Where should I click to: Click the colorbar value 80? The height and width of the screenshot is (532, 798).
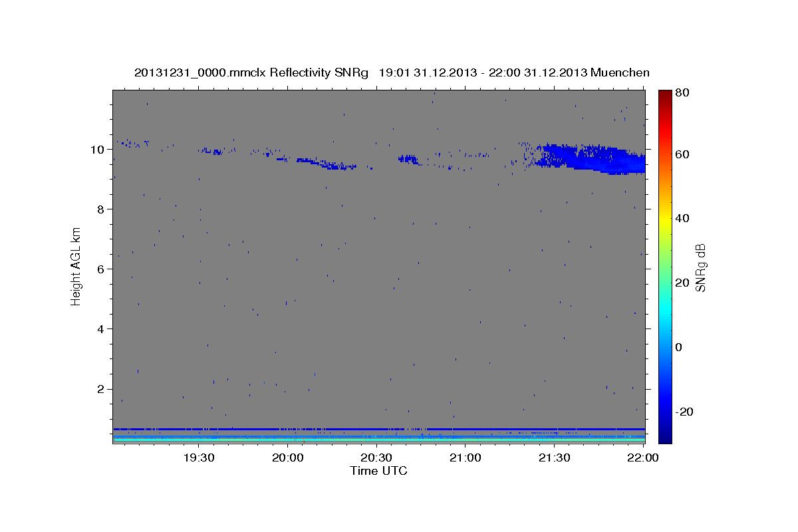point(683,93)
